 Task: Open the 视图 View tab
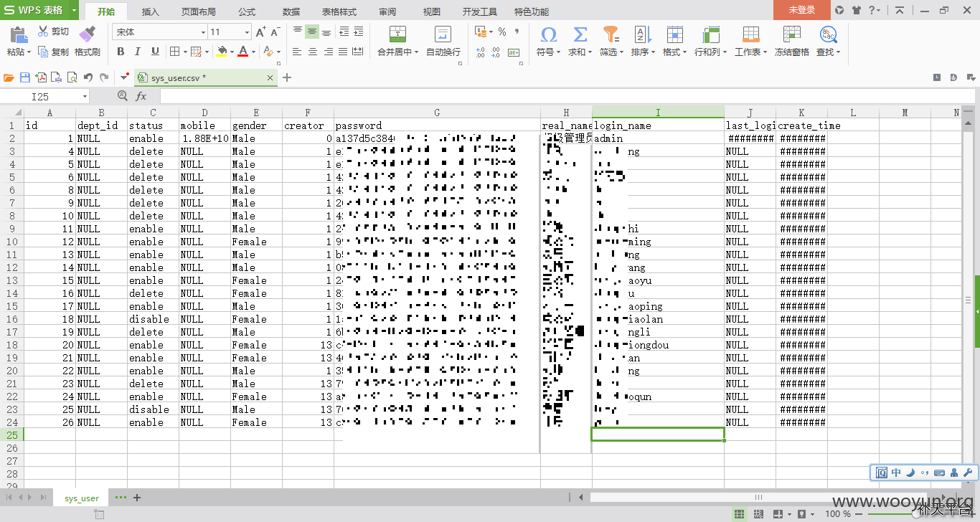pyautogui.click(x=432, y=11)
